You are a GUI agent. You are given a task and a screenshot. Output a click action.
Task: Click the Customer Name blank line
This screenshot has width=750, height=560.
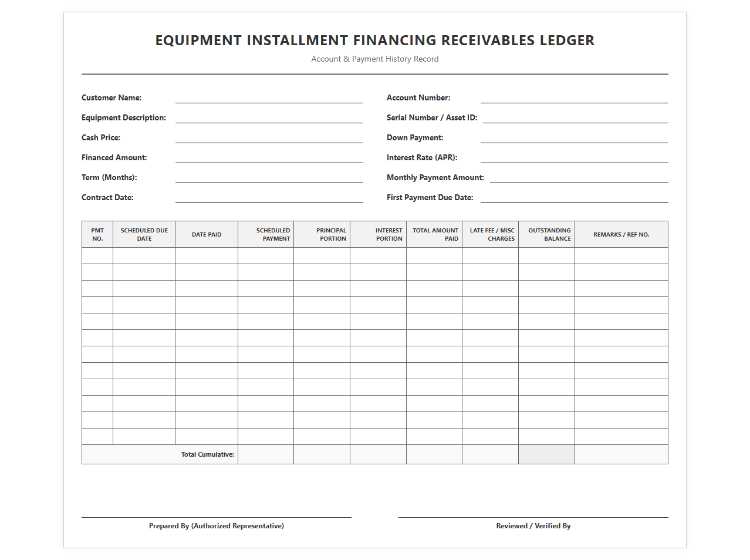pos(269,97)
